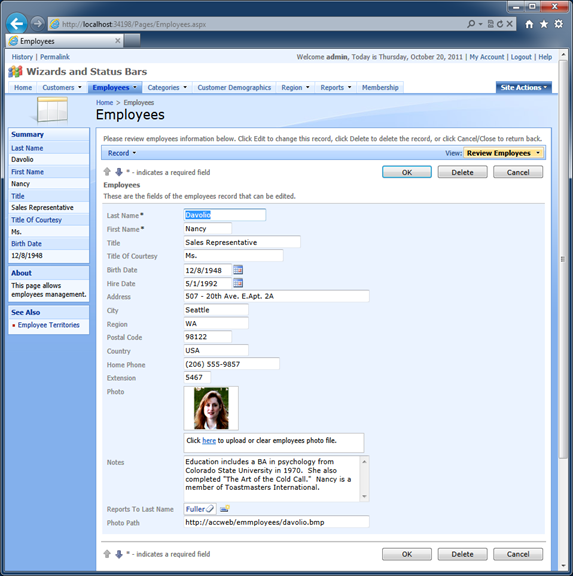Open the Birth Date calendar picker

(x=238, y=270)
